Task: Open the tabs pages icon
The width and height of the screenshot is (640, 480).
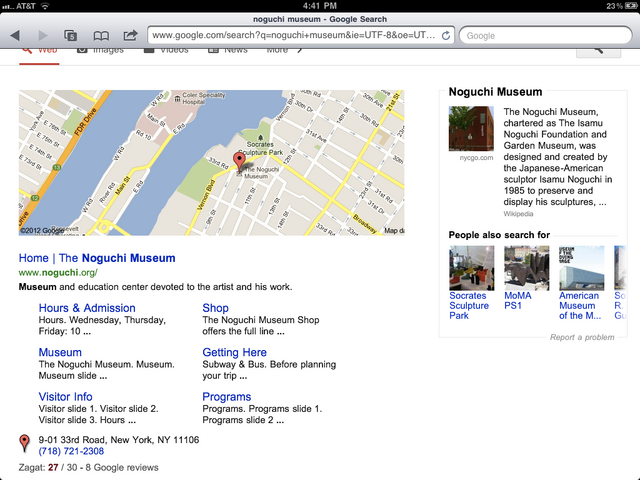Action: tap(71, 36)
